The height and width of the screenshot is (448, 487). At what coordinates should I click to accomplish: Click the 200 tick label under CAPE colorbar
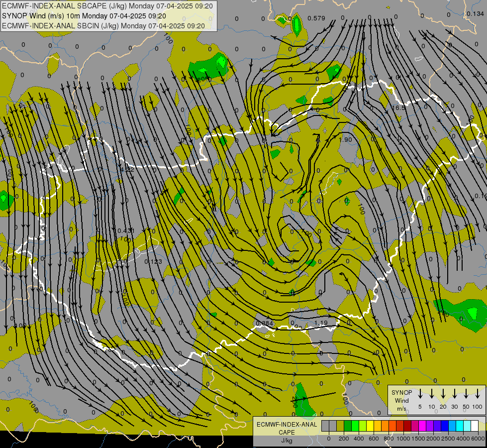(x=344, y=439)
